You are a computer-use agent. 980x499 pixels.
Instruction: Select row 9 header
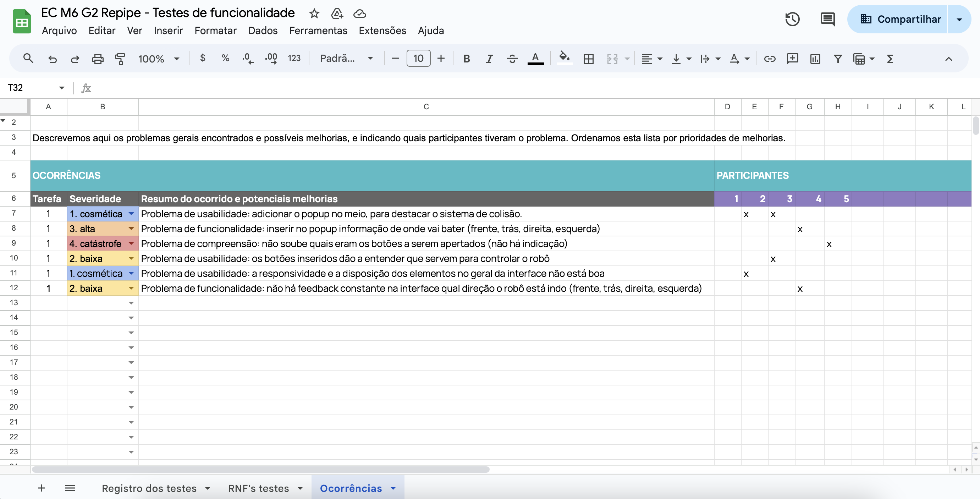14,243
